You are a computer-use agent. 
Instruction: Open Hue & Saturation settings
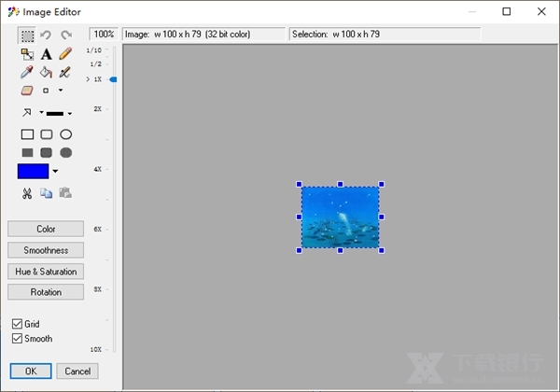pos(46,272)
